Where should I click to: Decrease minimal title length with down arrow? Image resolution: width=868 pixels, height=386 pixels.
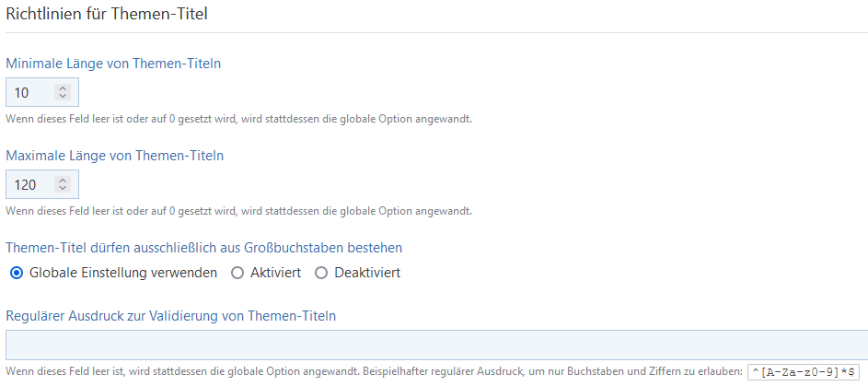tap(63, 96)
